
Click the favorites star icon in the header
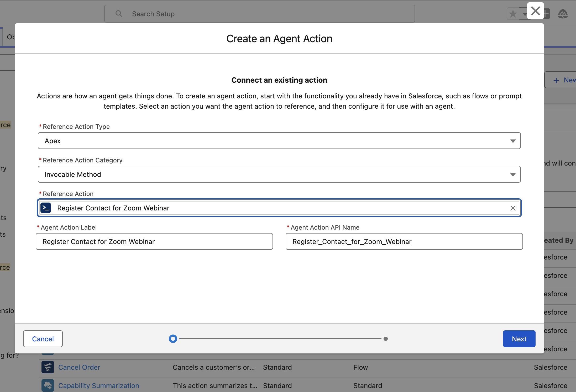click(513, 14)
